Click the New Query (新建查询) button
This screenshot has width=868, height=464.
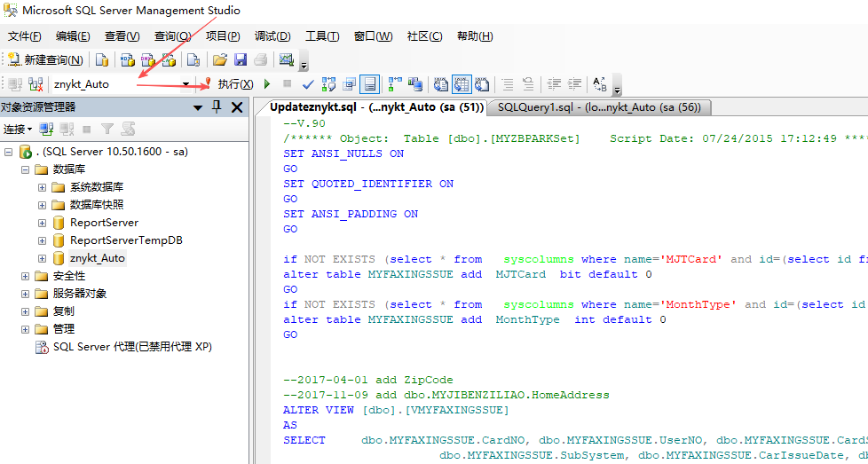(45, 59)
